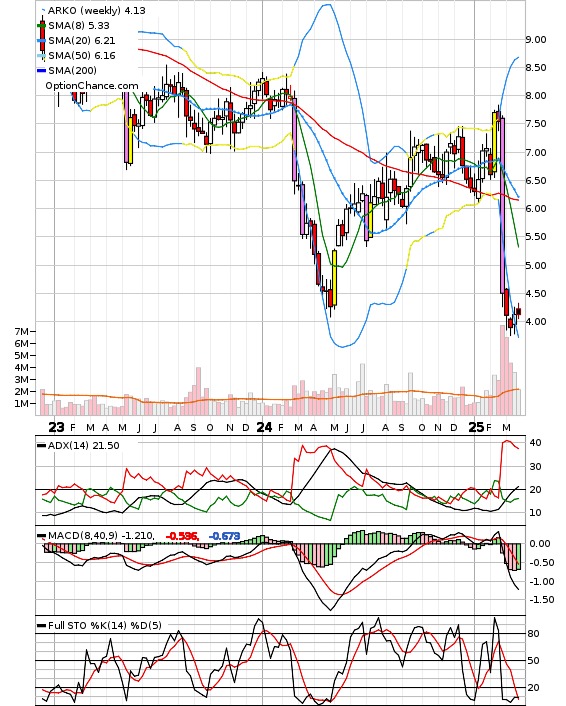Select the ARKO (weekly) title label
This screenshot has width=566, height=706.
click(84, 10)
